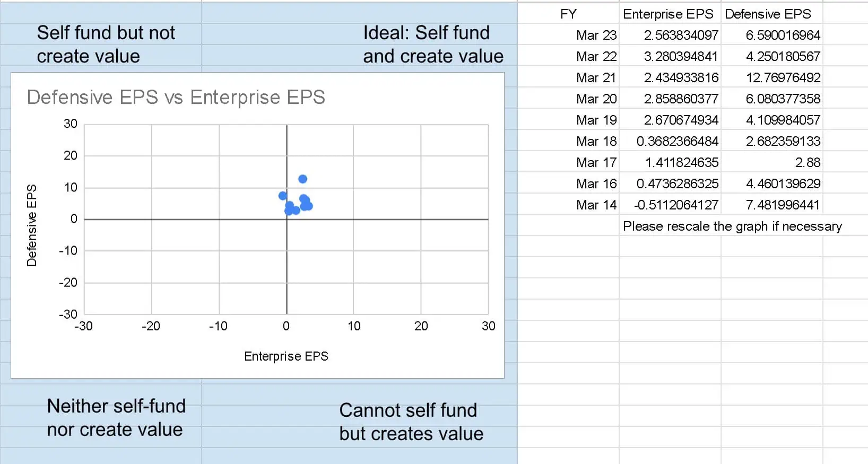Select the Defensive EPS vertical axis title
The image size is (868, 464).
[32, 225]
